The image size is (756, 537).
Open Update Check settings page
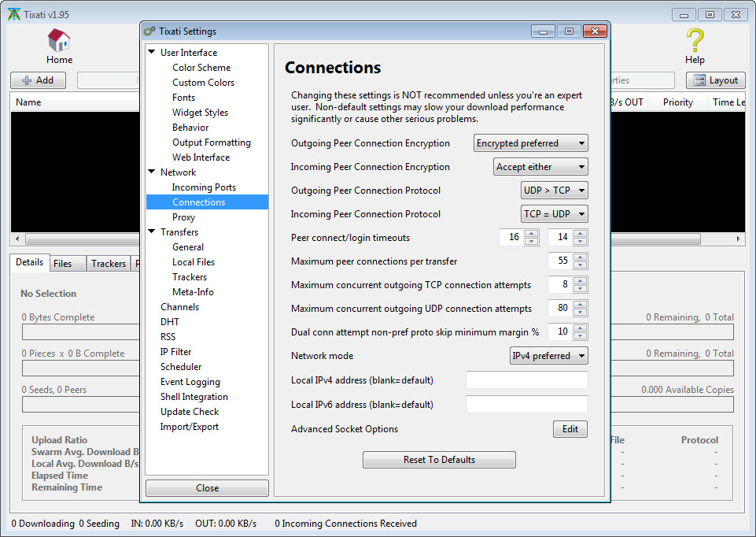(190, 412)
